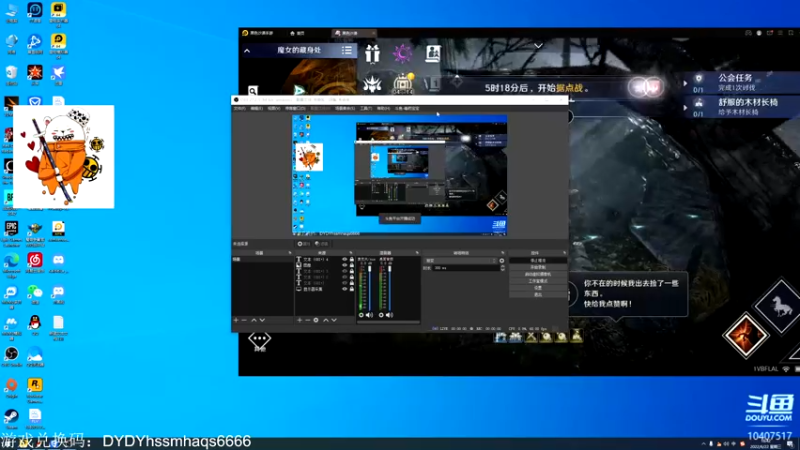Viewport: 800px width, 450px height.
Task: Open the gift box icon in game
Action: (372, 53)
